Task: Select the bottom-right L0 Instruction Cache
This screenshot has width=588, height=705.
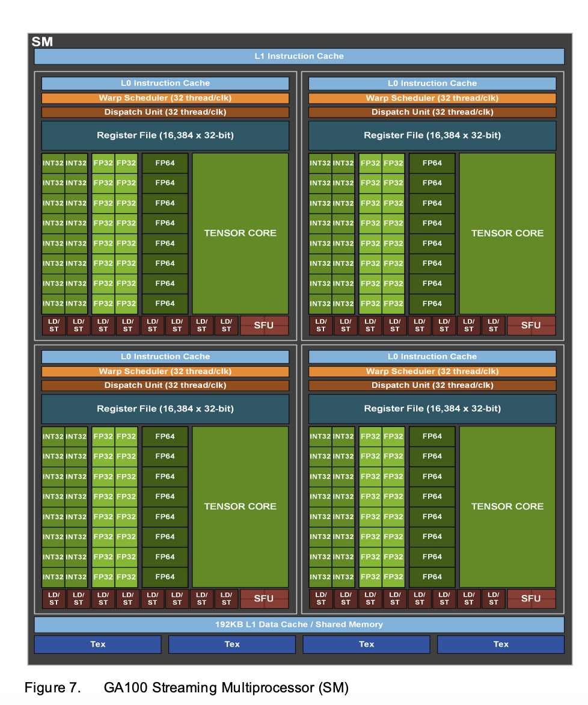Action: tap(432, 357)
